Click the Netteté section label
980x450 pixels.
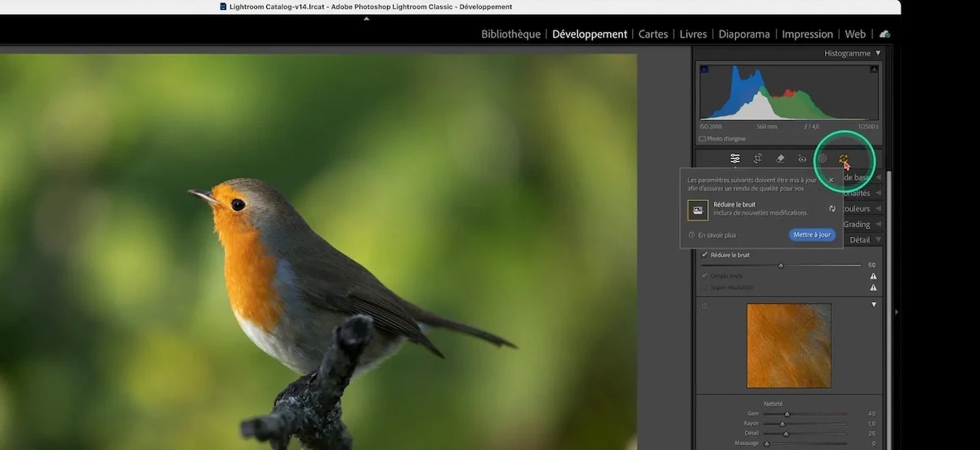pos(773,403)
